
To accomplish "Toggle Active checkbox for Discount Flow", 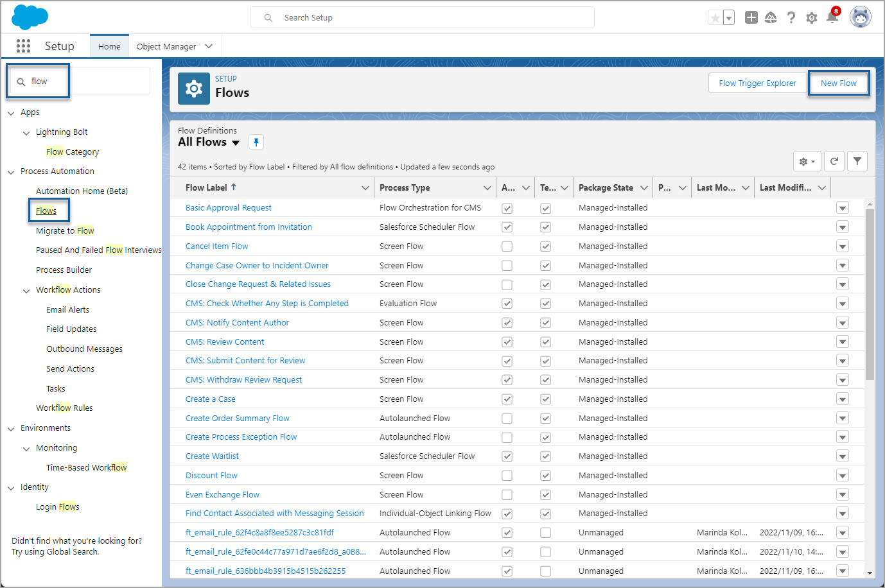I will (507, 475).
